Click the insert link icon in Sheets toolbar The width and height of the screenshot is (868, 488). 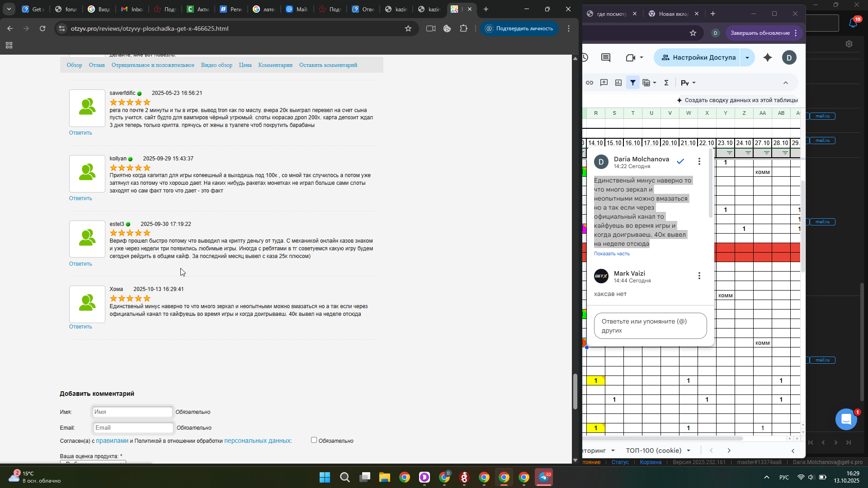click(590, 83)
